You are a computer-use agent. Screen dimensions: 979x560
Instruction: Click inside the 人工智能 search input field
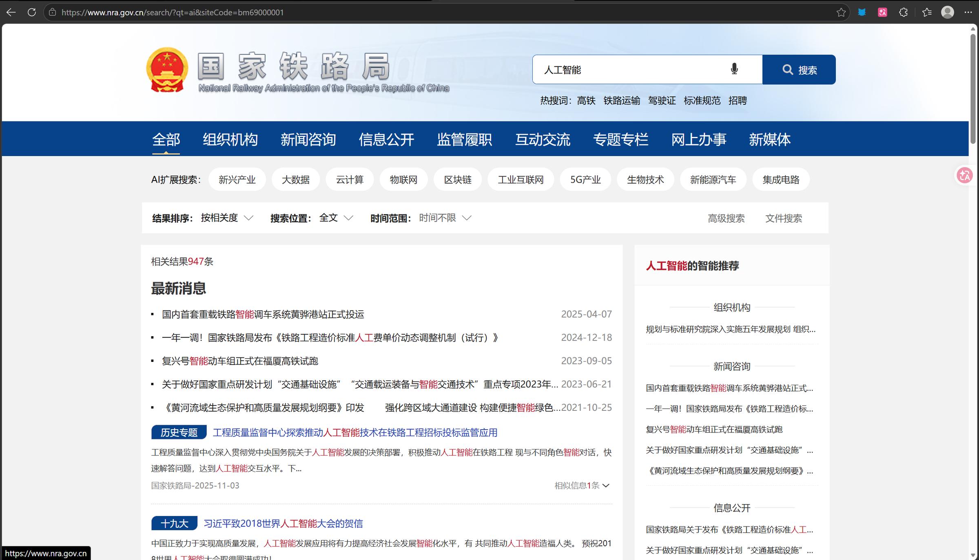[x=628, y=70]
